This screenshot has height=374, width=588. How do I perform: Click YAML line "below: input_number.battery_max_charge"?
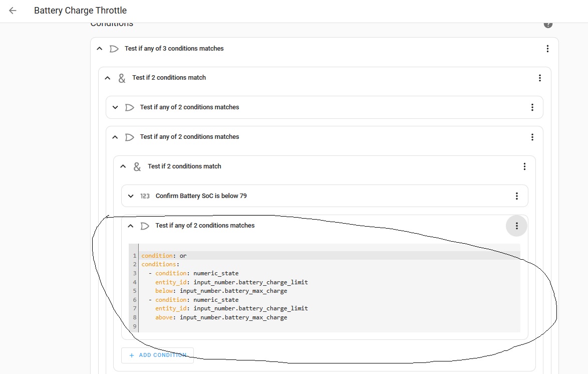[221, 291]
